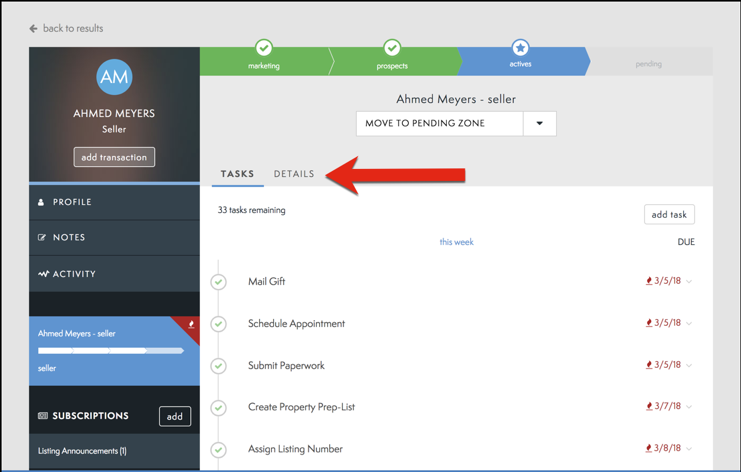Check off Schedule Appointment task
The height and width of the screenshot is (472, 741).
pyautogui.click(x=219, y=324)
